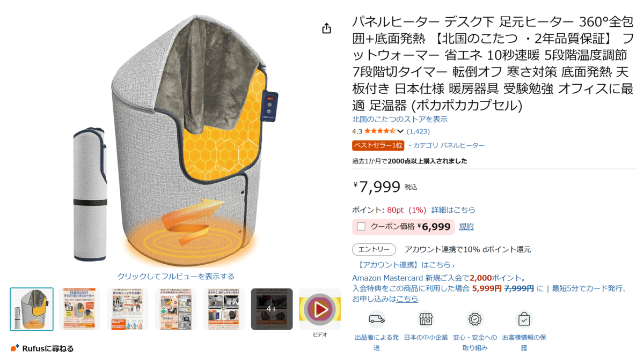Open the 1,423 reviews link
Screen dimensions: 644x357
click(x=418, y=131)
